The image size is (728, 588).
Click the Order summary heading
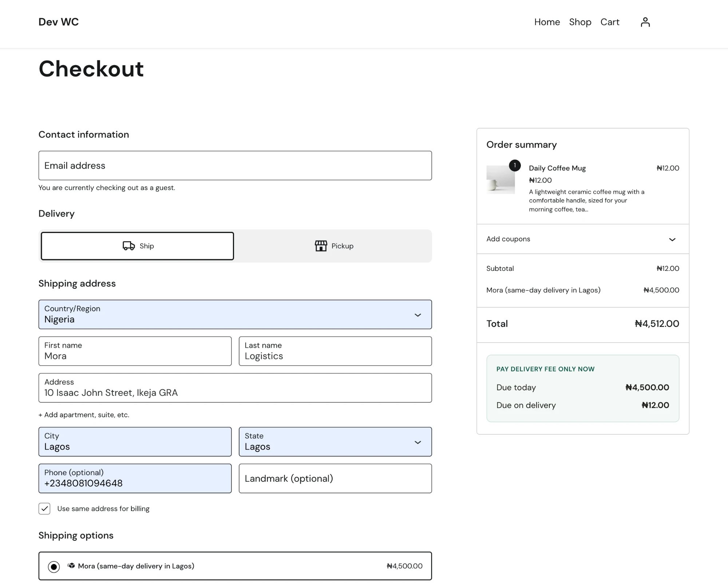tap(522, 145)
